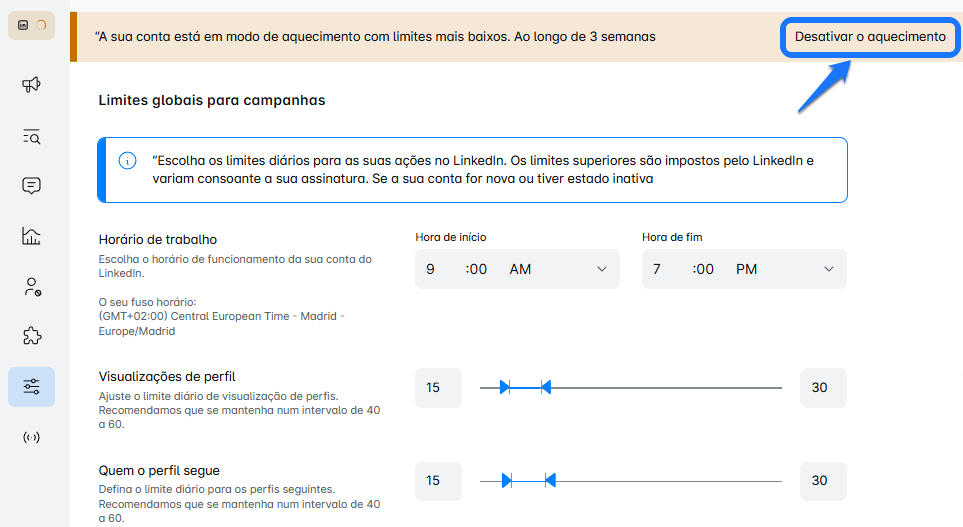Click the account logo at sidebar top
This screenshot has width=963, height=527.
click(31, 25)
